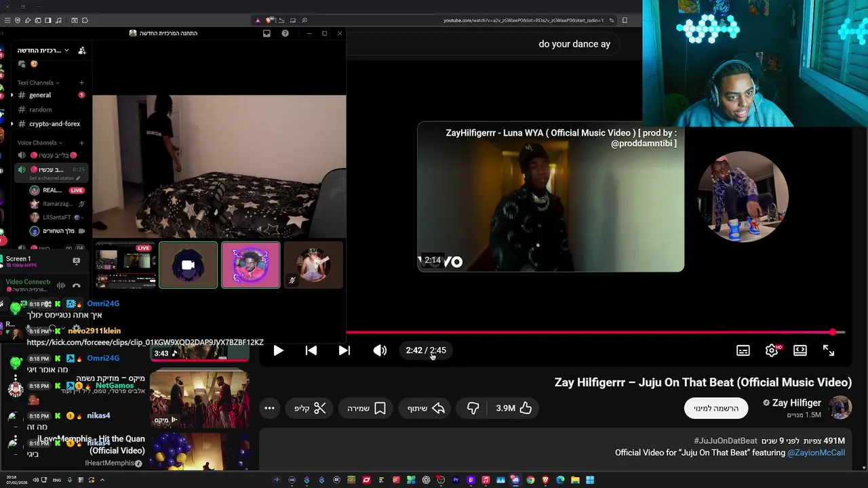Viewport: 868px width, 488px height.
Task: Open the LIVE screen share tile
Action: (x=125, y=265)
